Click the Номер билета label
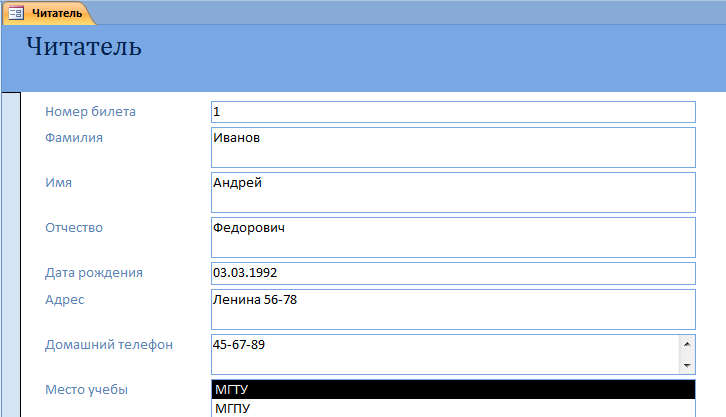 [x=90, y=112]
